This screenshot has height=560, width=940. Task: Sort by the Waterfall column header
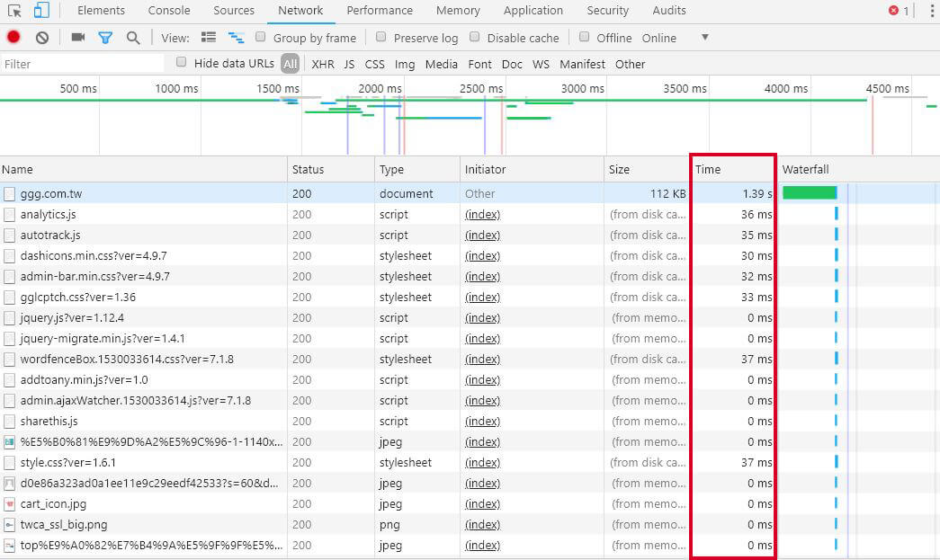point(858,170)
